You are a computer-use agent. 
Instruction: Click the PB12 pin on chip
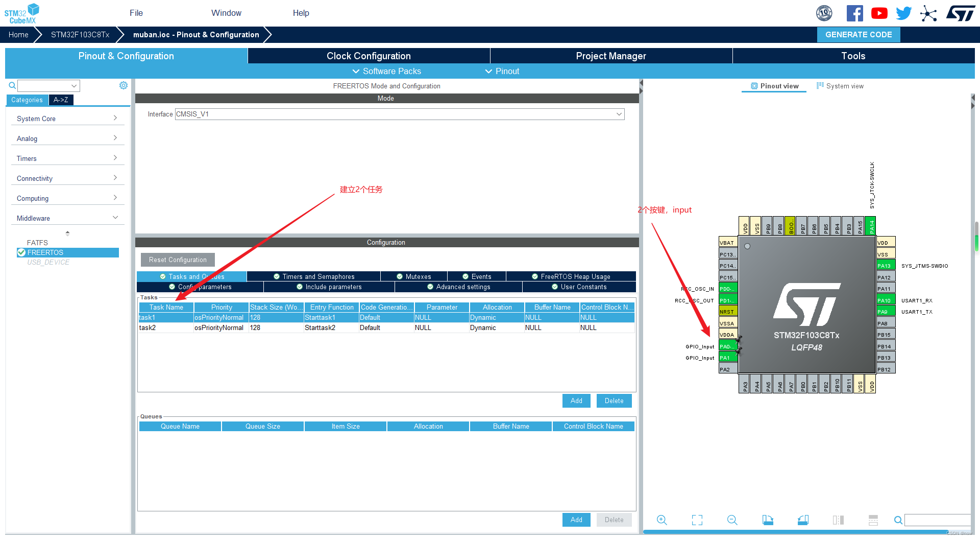[x=886, y=369]
